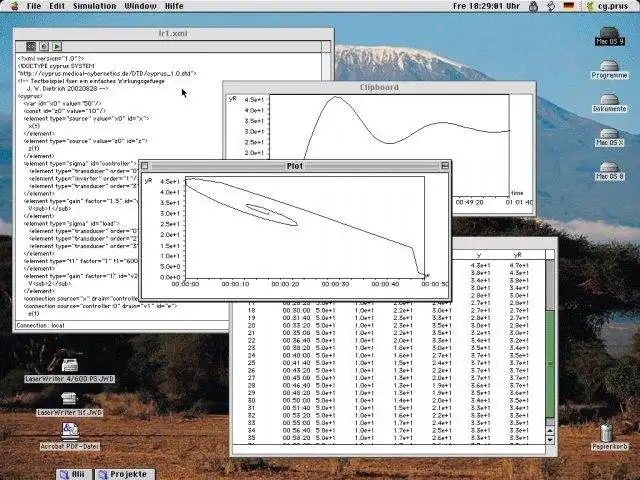Screen dimensions: 640x480
Task: Click the 01:01:40 time label in Clipboard window
Action: (x=519, y=202)
